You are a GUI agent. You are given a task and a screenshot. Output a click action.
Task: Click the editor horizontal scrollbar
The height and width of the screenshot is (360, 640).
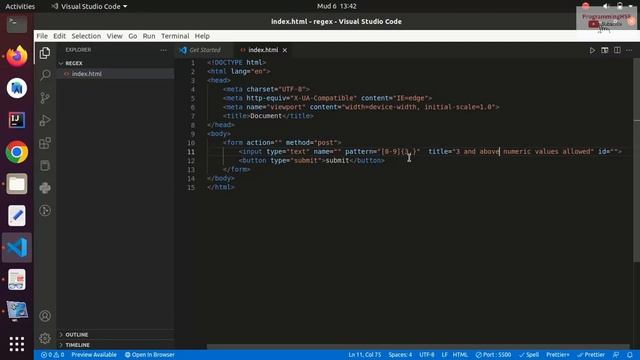[418, 347]
